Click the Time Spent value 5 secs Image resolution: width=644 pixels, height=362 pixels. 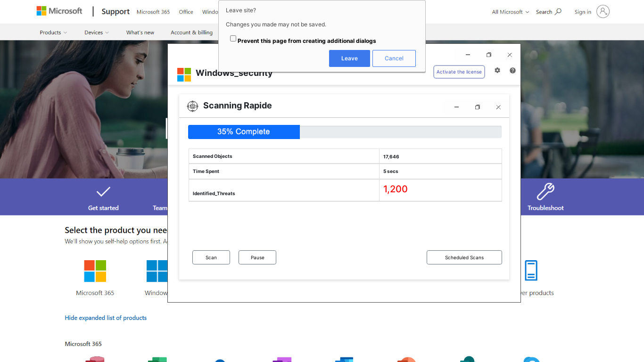[x=391, y=172]
